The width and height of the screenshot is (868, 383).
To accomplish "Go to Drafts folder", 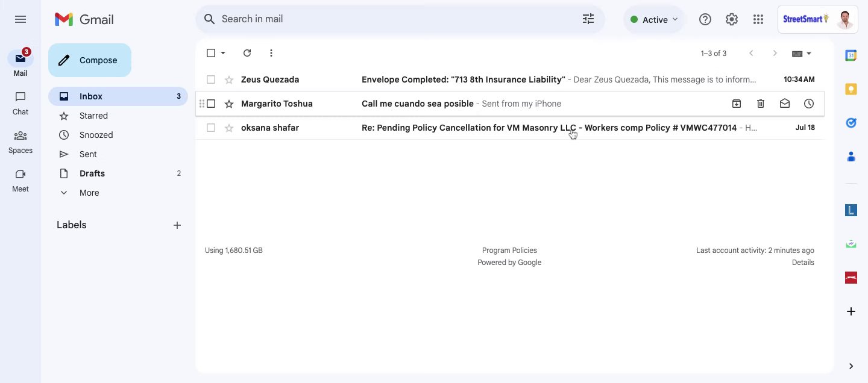I will pos(92,173).
